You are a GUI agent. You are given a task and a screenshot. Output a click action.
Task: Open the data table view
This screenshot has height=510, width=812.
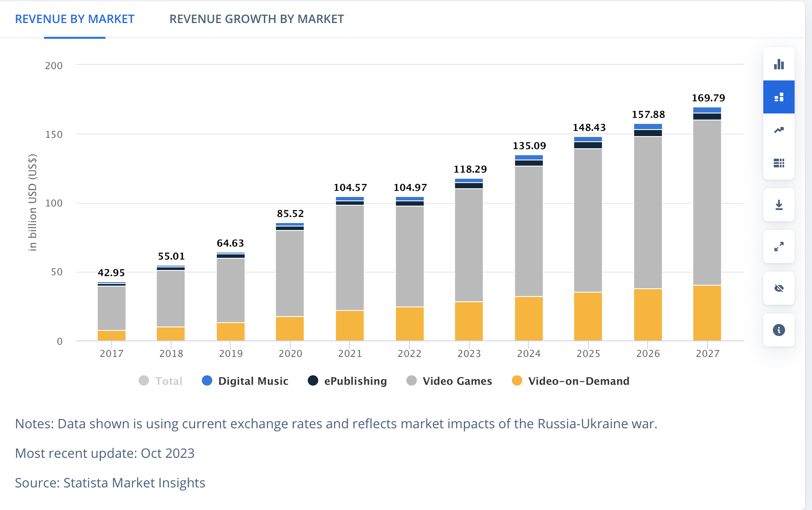pyautogui.click(x=779, y=163)
